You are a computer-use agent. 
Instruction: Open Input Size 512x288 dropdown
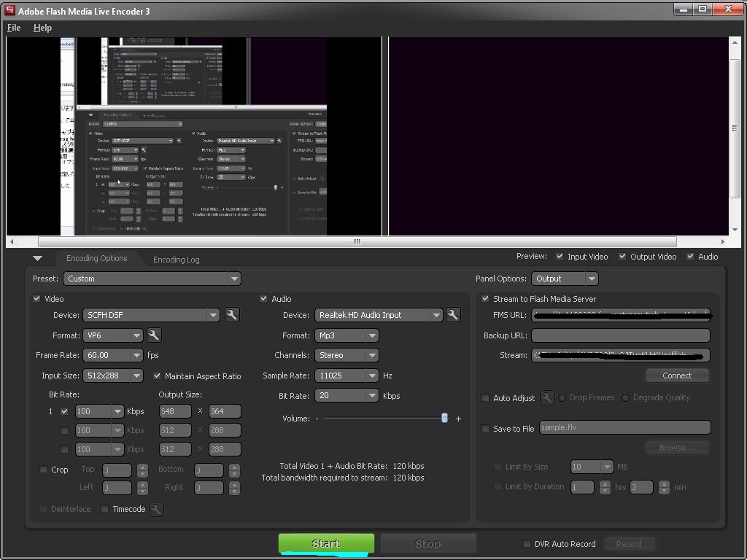112,376
